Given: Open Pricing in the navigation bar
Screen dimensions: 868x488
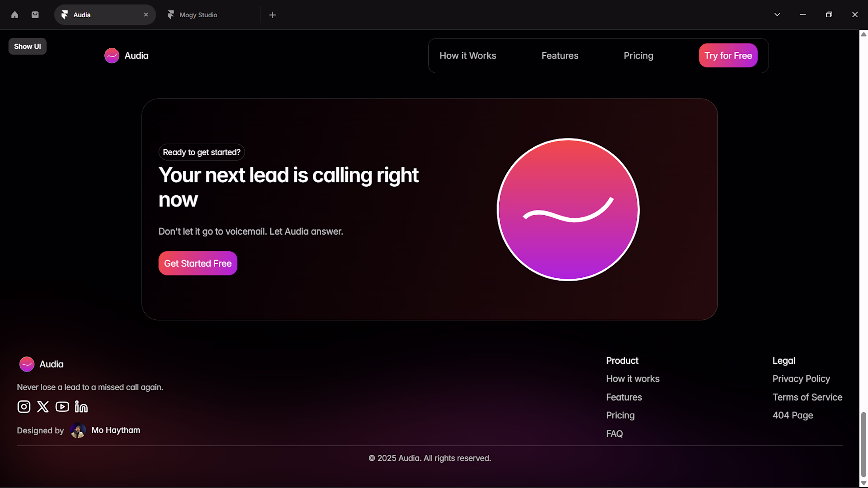Looking at the screenshot, I should (x=638, y=55).
